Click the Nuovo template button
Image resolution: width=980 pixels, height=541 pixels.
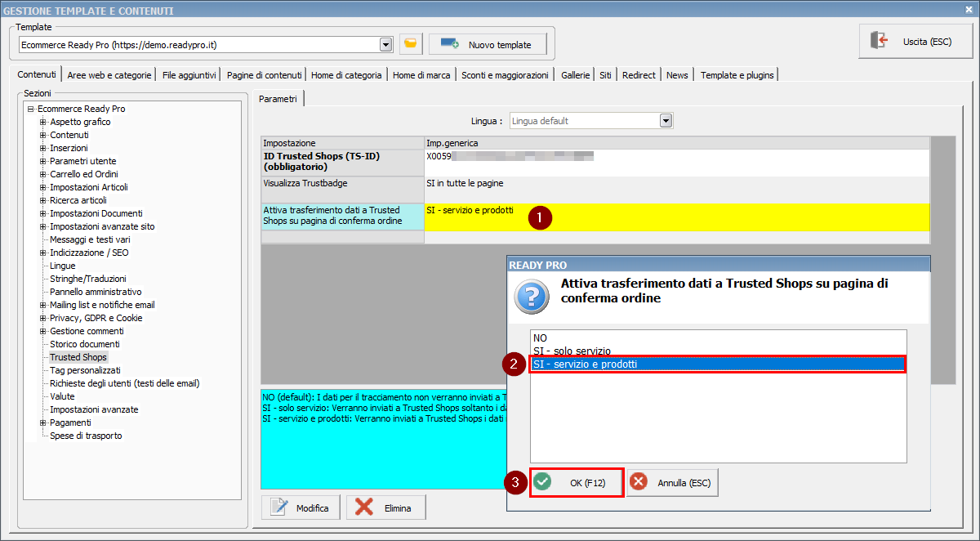coord(488,44)
